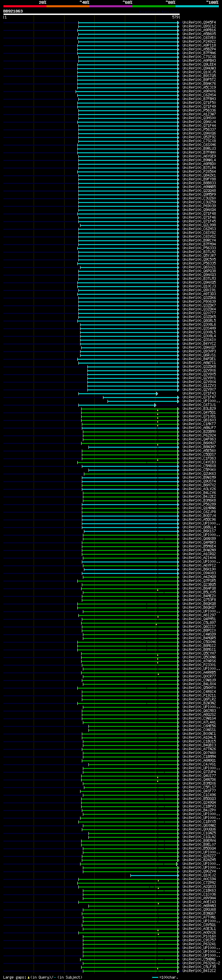Select the UniRef100_C1BPV3 label
The image size is (222, 980).
click(199, 806)
